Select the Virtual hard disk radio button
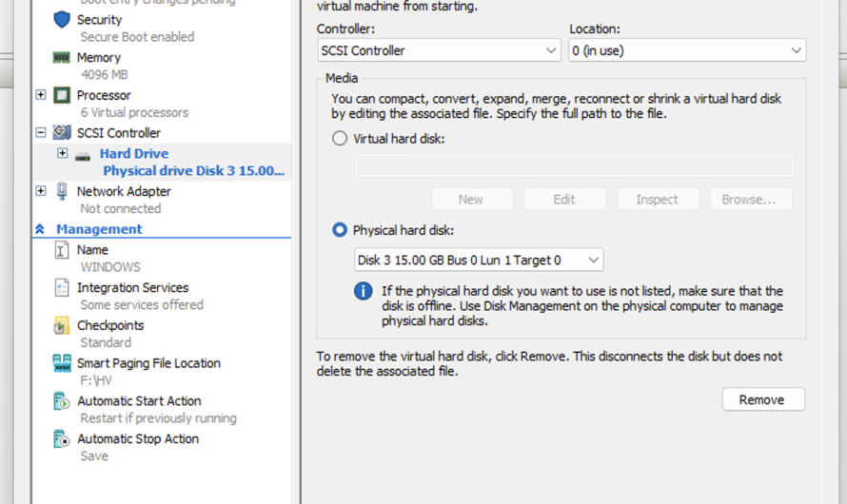The image size is (847, 504). (340, 139)
